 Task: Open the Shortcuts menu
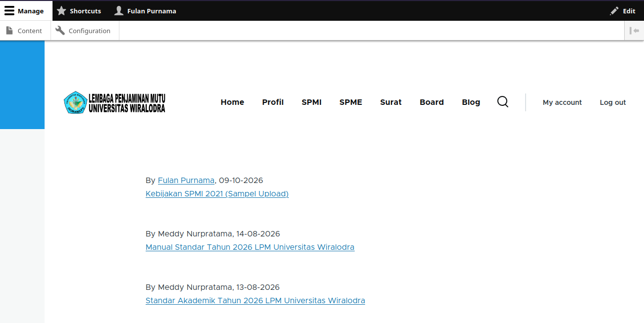click(79, 11)
